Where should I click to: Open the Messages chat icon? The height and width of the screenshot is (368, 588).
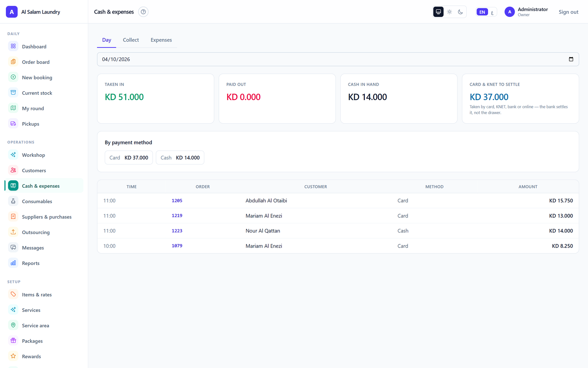click(13, 248)
